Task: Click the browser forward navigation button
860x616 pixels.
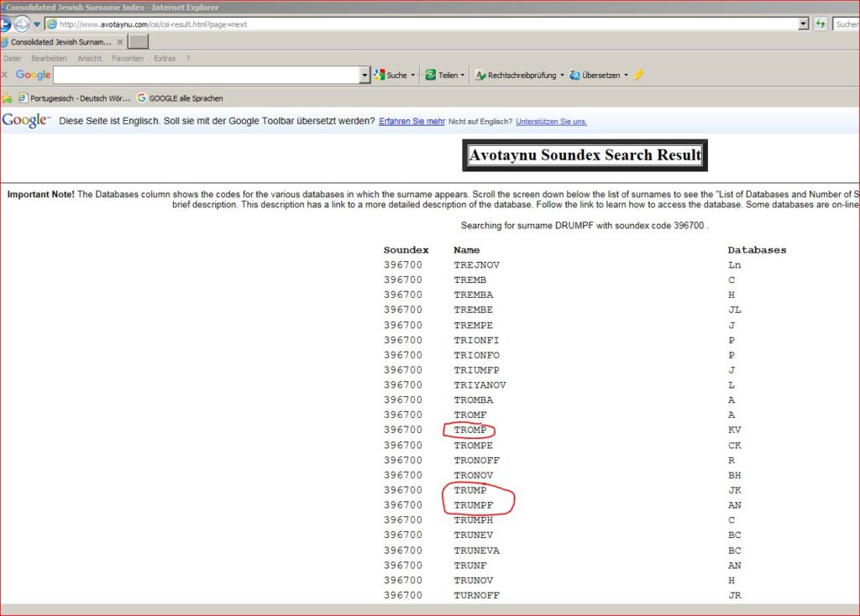Action: tap(21, 24)
